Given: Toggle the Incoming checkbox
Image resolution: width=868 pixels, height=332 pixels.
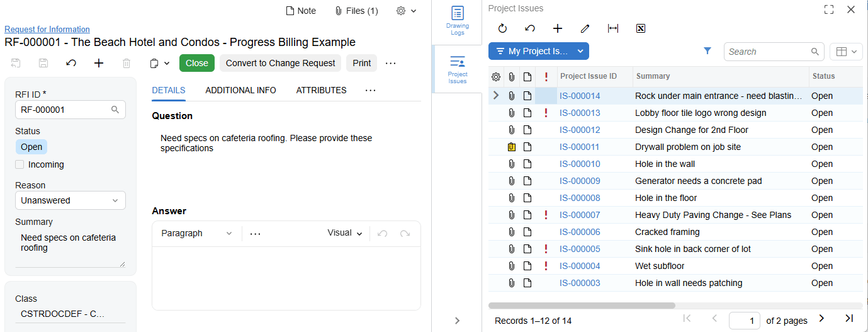Looking at the screenshot, I should [20, 164].
